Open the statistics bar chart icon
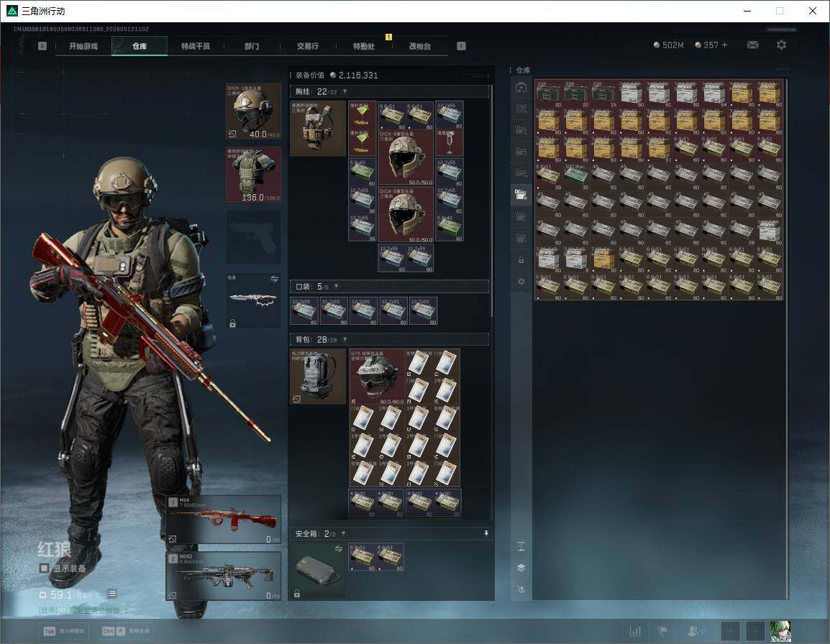The height and width of the screenshot is (644, 830). pos(634,631)
